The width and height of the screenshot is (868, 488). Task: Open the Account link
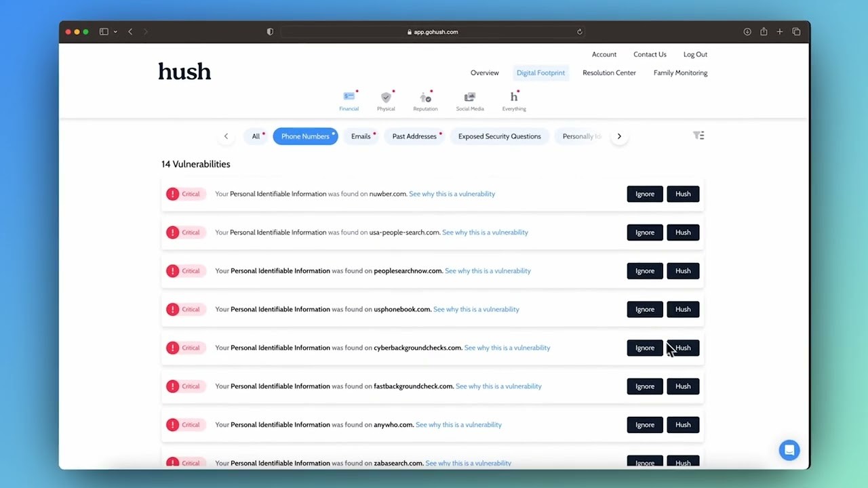click(604, 54)
